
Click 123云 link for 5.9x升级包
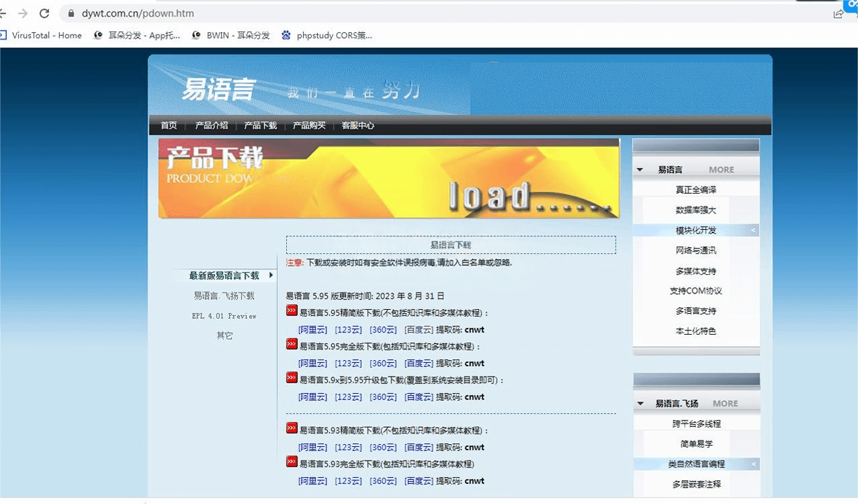[x=348, y=397]
